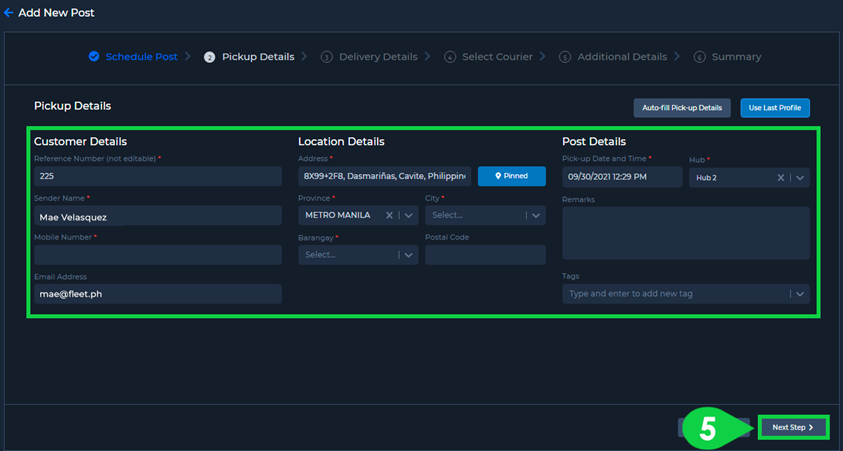Clear the METRO MANILA province selection
This screenshot has width=843, height=451.
(389, 216)
